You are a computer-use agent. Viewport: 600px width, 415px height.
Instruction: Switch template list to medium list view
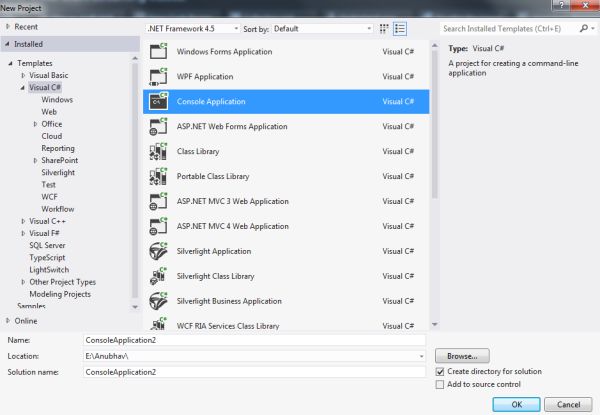400,29
